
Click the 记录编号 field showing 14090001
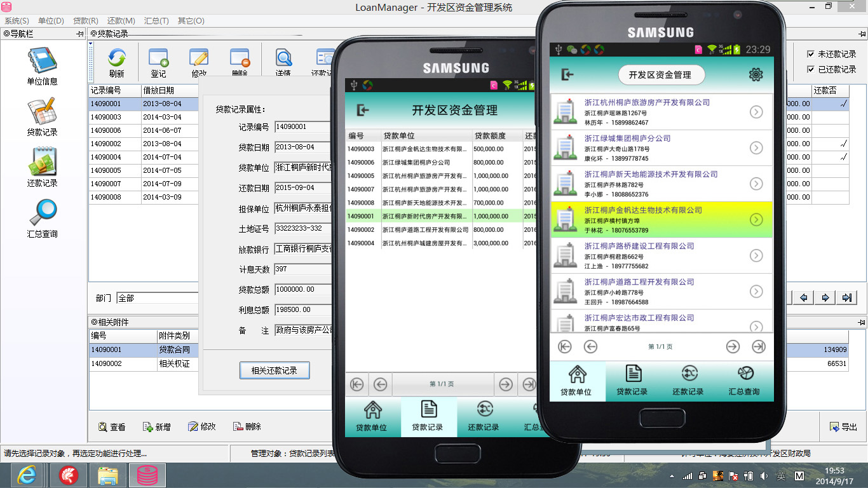[x=304, y=127]
